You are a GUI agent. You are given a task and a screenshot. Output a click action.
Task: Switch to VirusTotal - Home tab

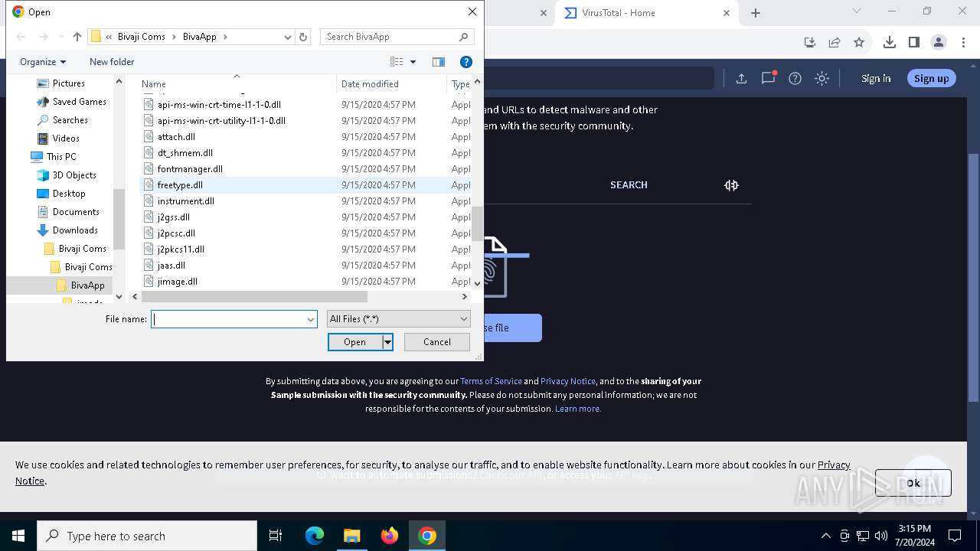coord(645,13)
